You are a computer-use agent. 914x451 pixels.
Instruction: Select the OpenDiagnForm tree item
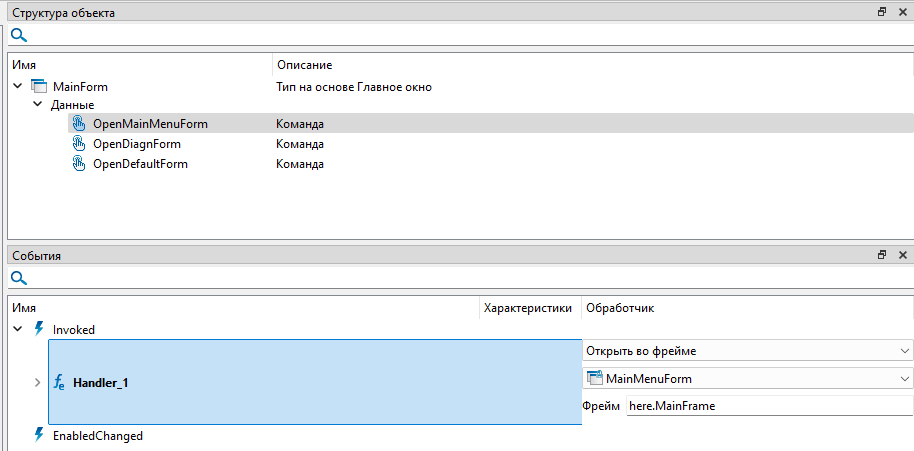[136, 144]
